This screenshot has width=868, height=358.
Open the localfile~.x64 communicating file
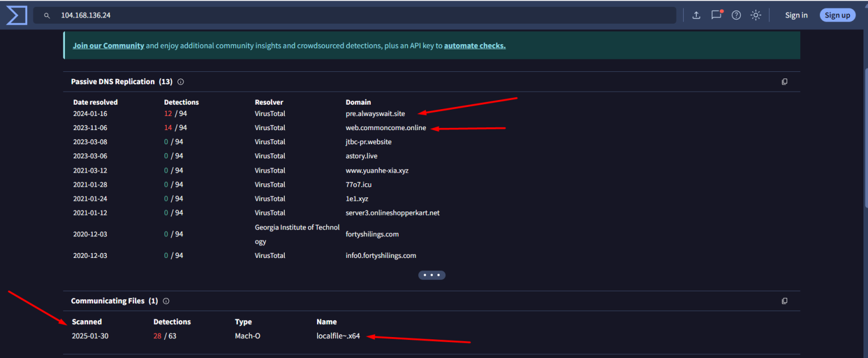coord(338,335)
